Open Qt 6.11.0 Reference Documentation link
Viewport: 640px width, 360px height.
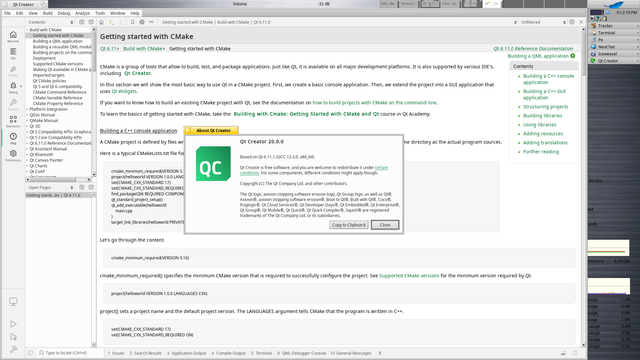pos(533,49)
